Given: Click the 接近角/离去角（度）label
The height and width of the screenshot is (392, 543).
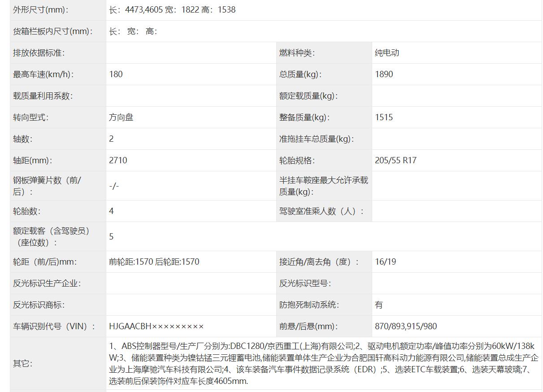Looking at the screenshot, I should tap(319, 262).
